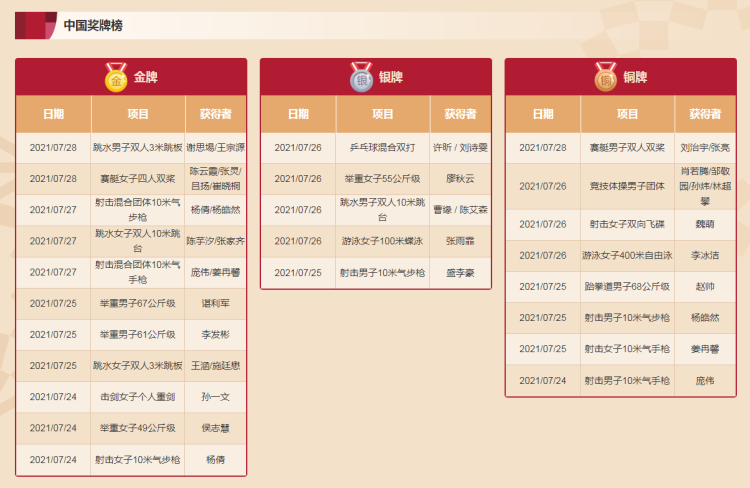Screen dimensions: 750x488
Task: Click the 游泳女子400米自由泳 event cell
Action: pos(628,256)
